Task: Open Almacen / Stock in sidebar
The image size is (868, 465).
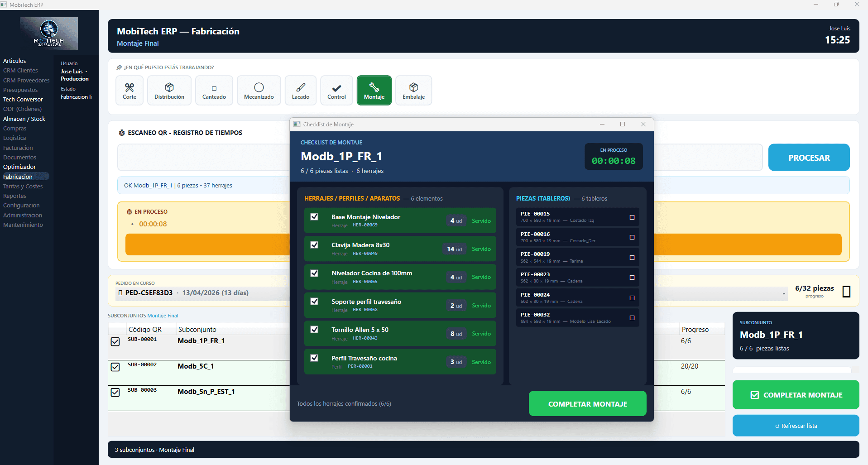Action: [x=24, y=119]
